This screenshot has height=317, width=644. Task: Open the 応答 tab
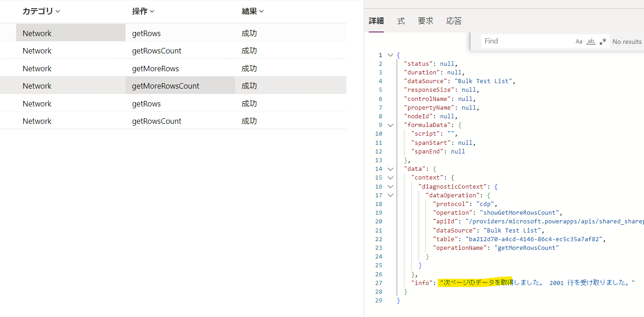pyautogui.click(x=454, y=21)
